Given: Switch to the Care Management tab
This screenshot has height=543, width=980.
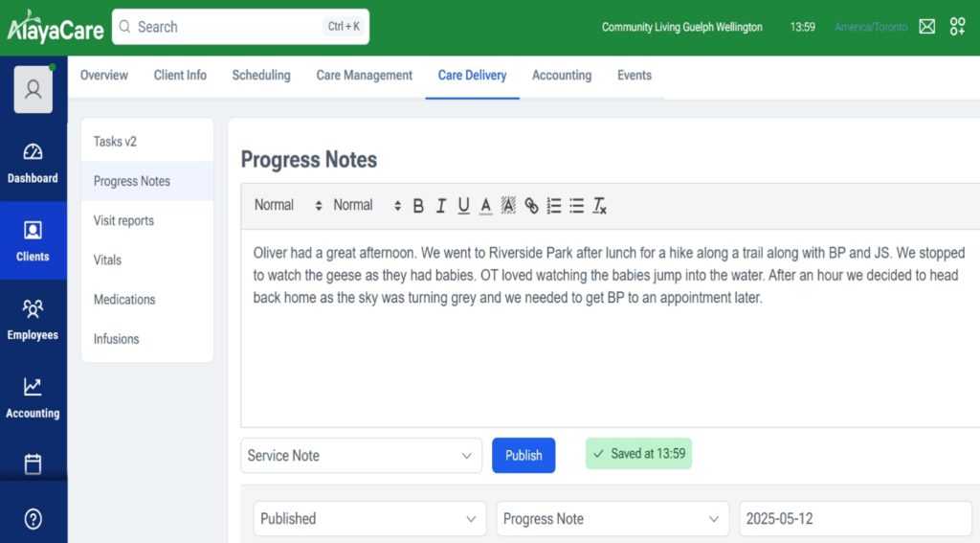Looking at the screenshot, I should coord(365,75).
